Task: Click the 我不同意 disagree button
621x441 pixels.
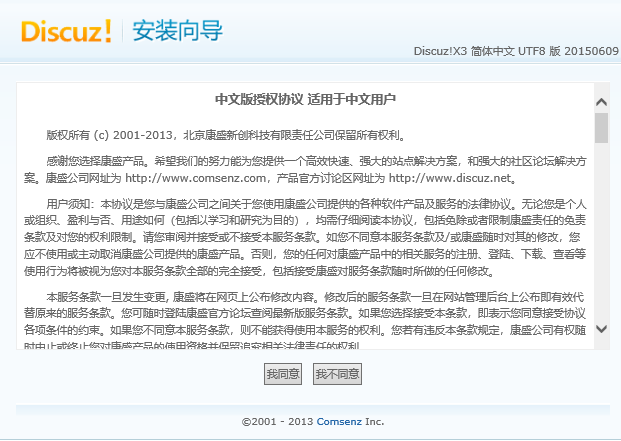Action: [337, 374]
